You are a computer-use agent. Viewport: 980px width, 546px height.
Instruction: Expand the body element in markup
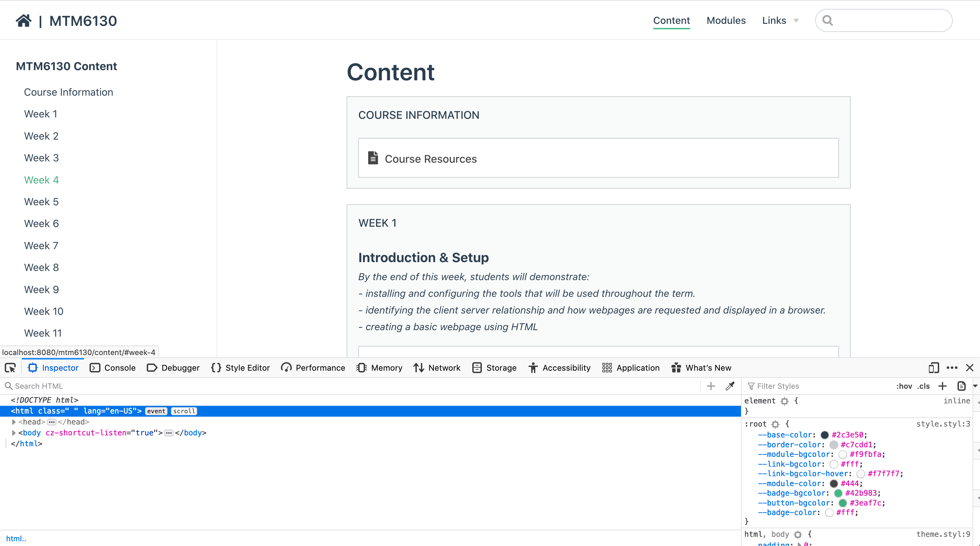14,433
